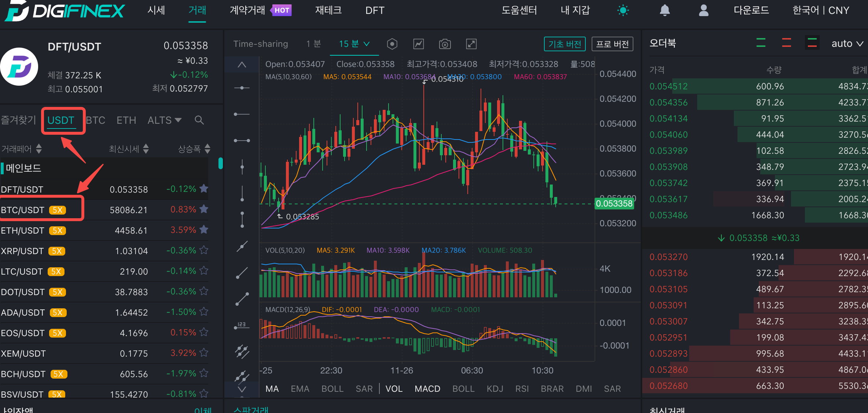Sort by 거래페어 column
The image size is (868, 413).
pos(22,149)
